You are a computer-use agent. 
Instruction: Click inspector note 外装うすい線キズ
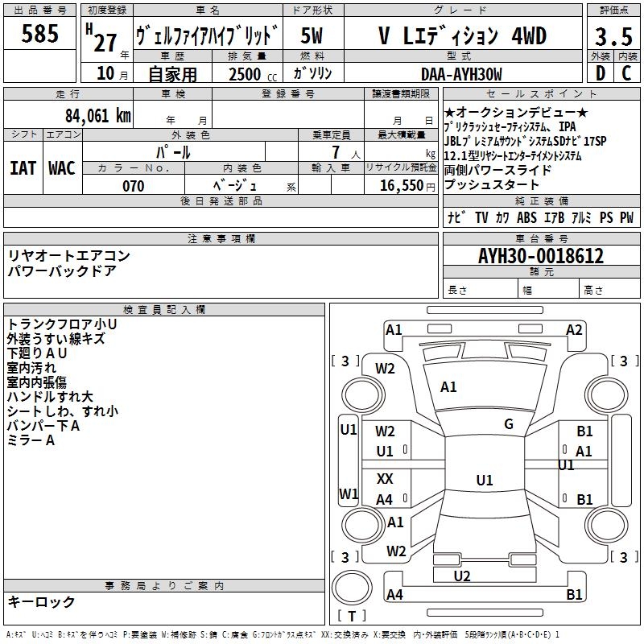click(x=56, y=338)
